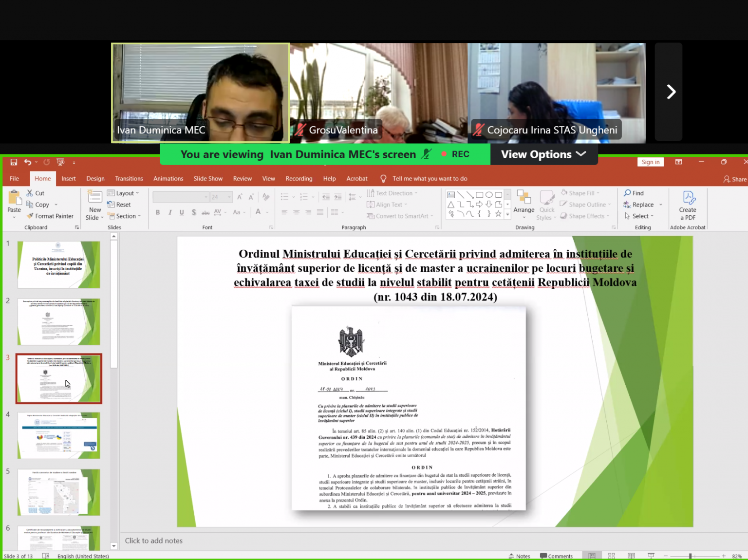Image resolution: width=748 pixels, height=560 pixels.
Task: Open the Transitions ribbon tab
Action: click(x=129, y=179)
